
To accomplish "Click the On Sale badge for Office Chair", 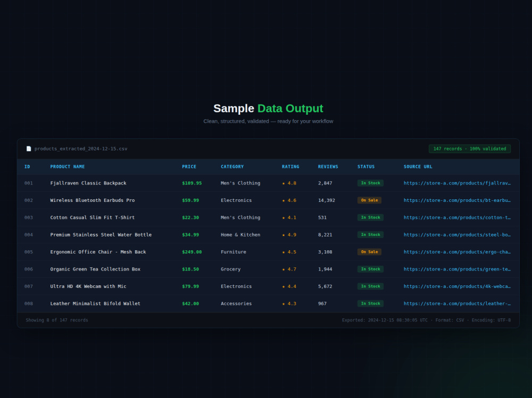I will pos(369,252).
